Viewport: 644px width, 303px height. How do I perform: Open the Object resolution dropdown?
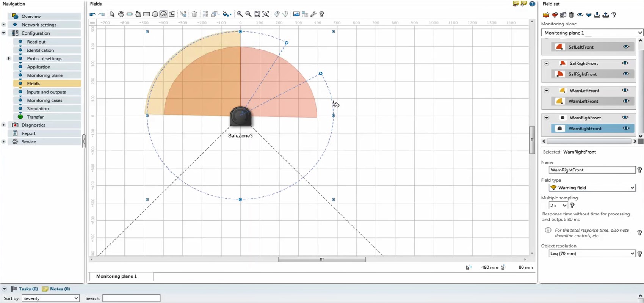592,254
